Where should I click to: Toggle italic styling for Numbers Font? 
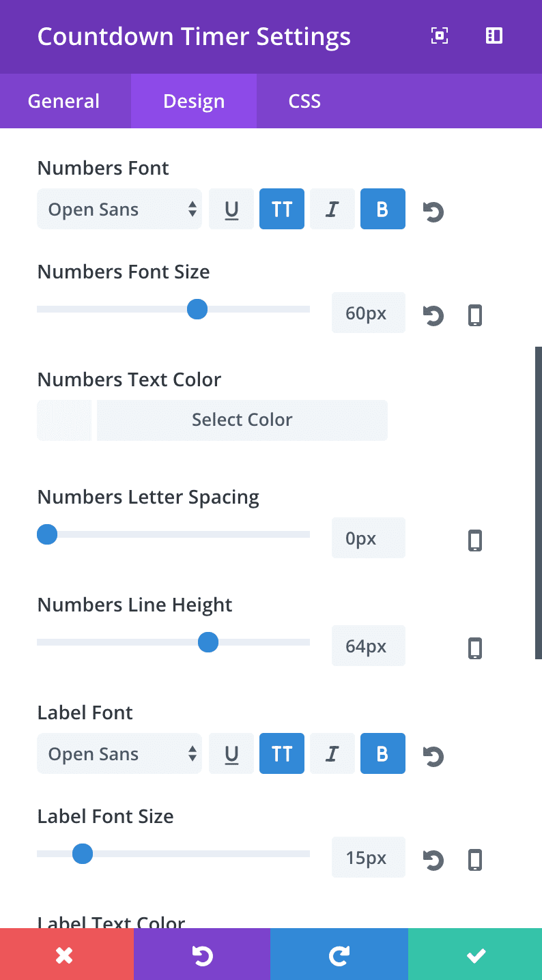coord(332,209)
